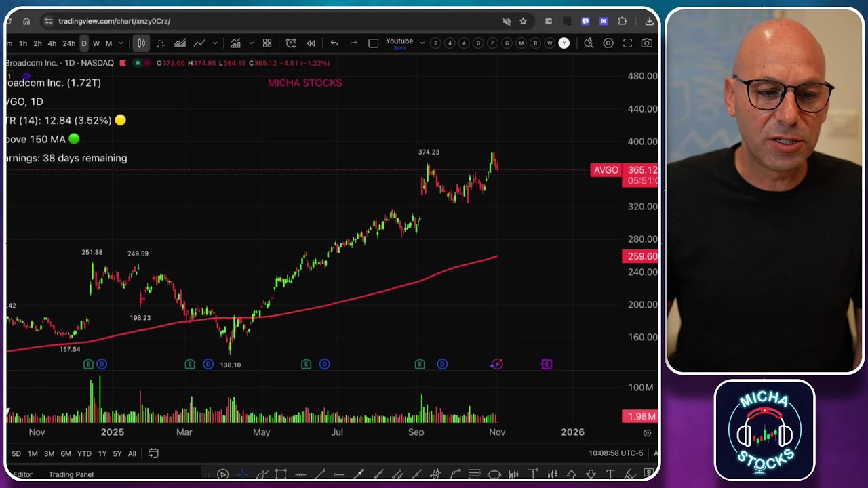Screen dimensions: 868x488
Task: Click the 259.60 moving average label
Action: pyautogui.click(x=640, y=256)
